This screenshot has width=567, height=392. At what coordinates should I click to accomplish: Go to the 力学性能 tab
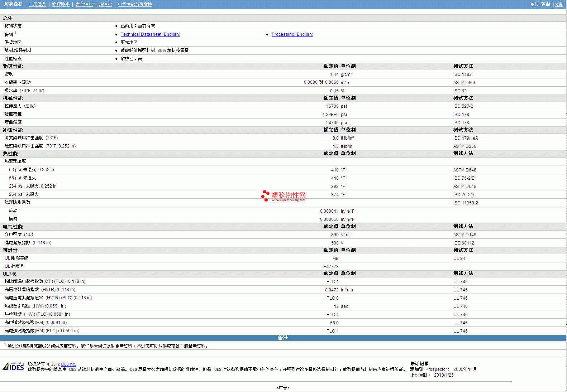pos(84,4)
